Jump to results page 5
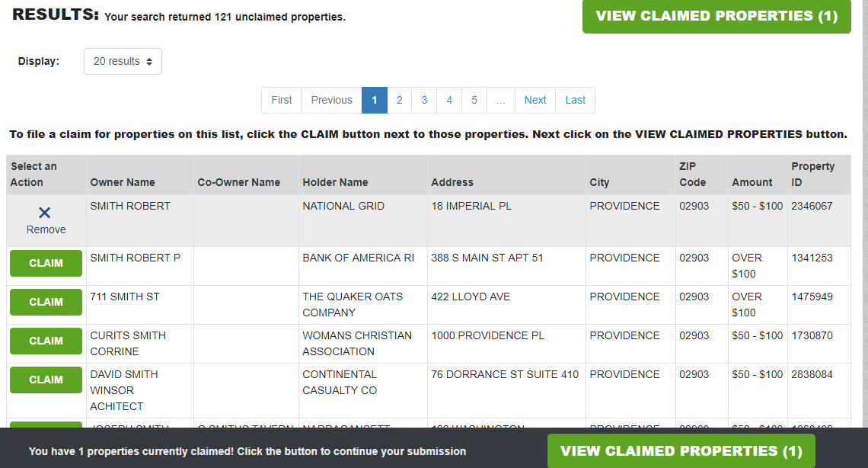Screen dimensions: 868x468 pyautogui.click(x=474, y=100)
